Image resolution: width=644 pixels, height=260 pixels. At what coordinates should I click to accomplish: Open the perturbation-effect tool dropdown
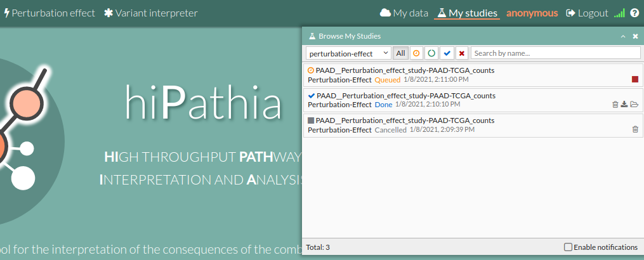click(348, 53)
